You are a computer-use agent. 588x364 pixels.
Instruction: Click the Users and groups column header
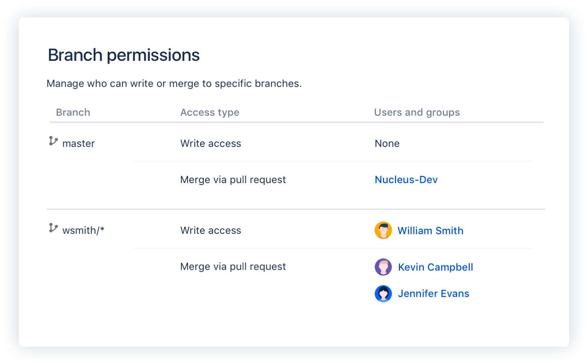click(x=417, y=112)
